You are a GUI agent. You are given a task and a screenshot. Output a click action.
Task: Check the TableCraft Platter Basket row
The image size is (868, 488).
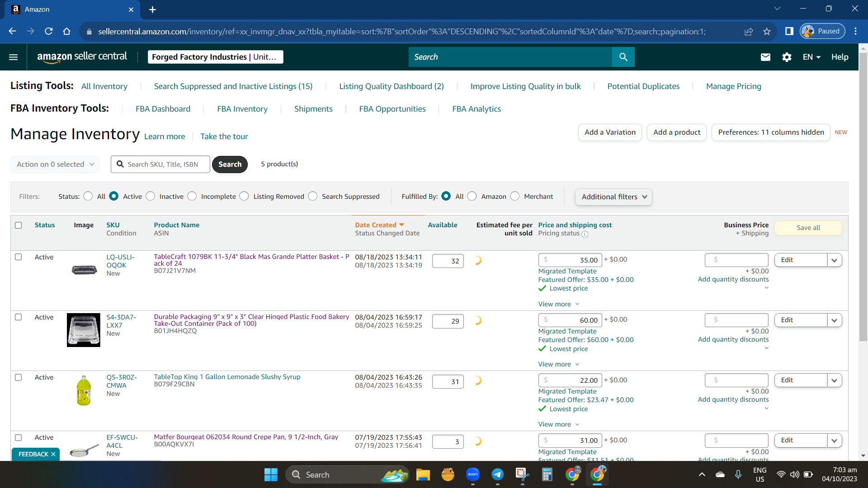(x=19, y=257)
